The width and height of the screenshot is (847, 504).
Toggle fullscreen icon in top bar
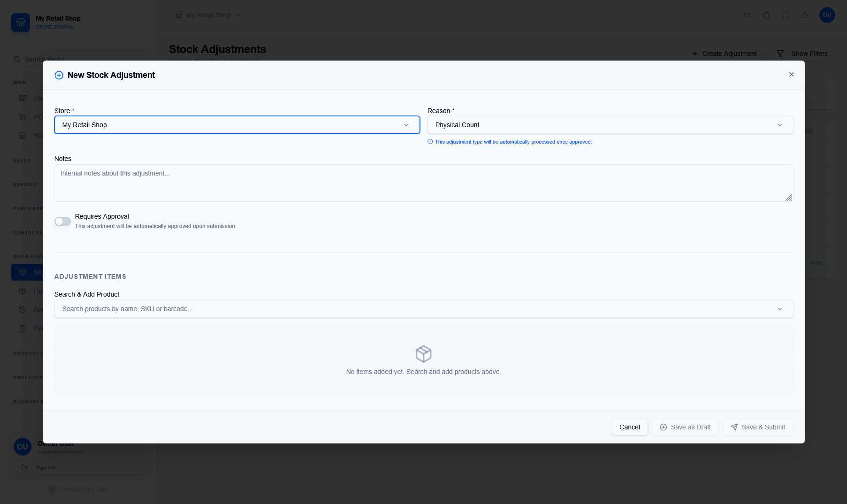pos(786,15)
